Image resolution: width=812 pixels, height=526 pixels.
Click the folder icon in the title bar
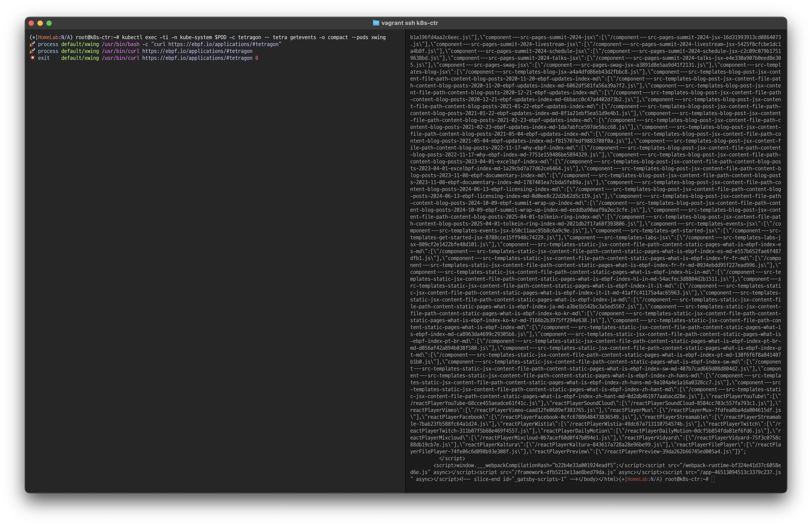376,23
